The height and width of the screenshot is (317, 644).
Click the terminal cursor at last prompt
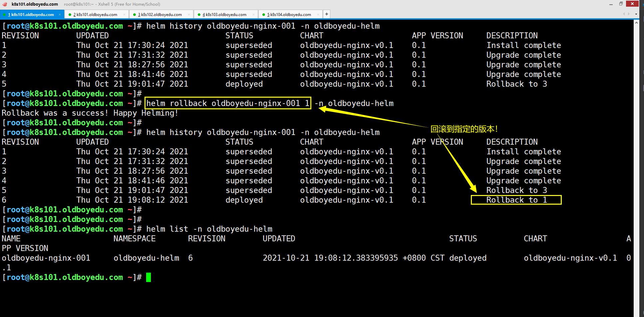tap(149, 277)
